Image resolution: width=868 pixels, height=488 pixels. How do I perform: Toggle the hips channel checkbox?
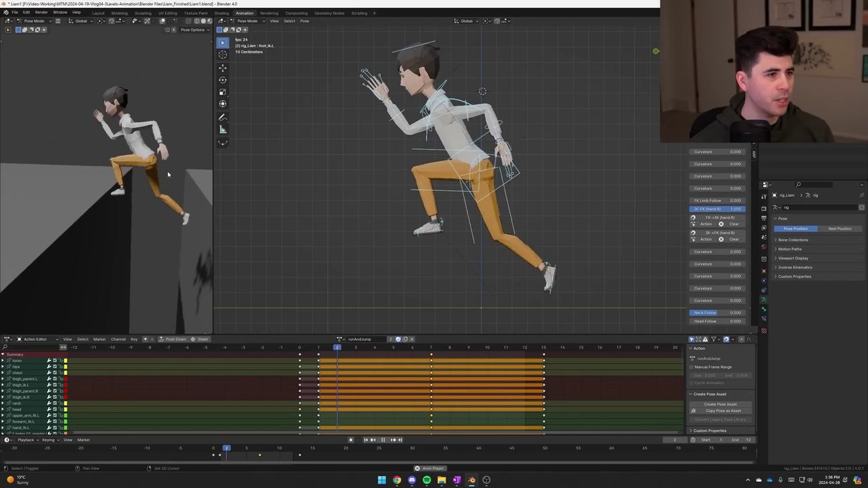(x=55, y=367)
